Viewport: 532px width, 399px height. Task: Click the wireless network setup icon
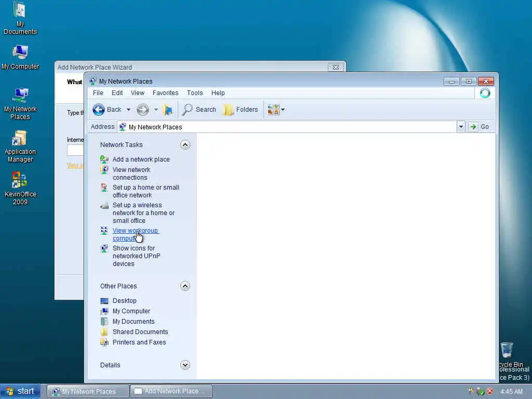104,205
